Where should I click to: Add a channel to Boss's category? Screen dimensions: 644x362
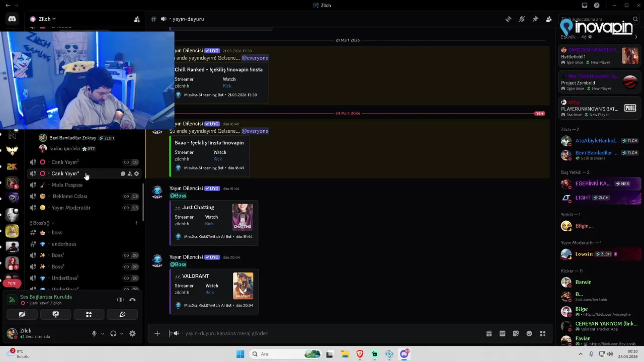coord(136,223)
